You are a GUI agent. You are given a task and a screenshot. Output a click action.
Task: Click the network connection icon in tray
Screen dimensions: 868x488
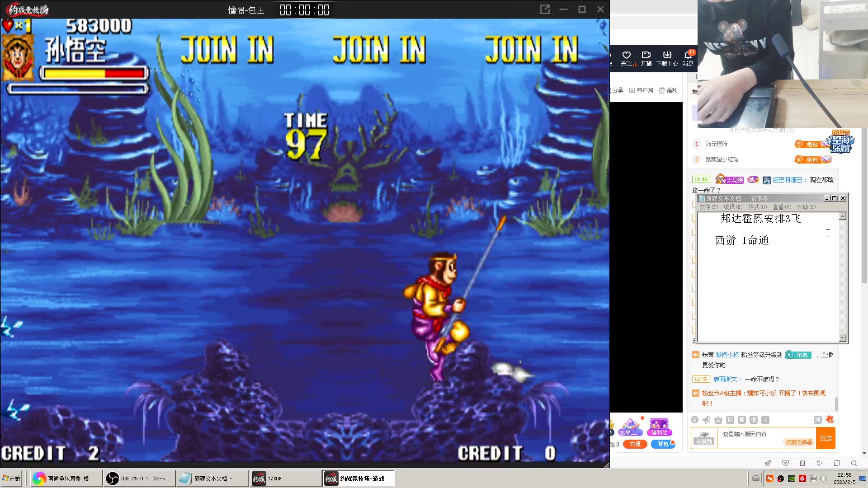[813, 479]
